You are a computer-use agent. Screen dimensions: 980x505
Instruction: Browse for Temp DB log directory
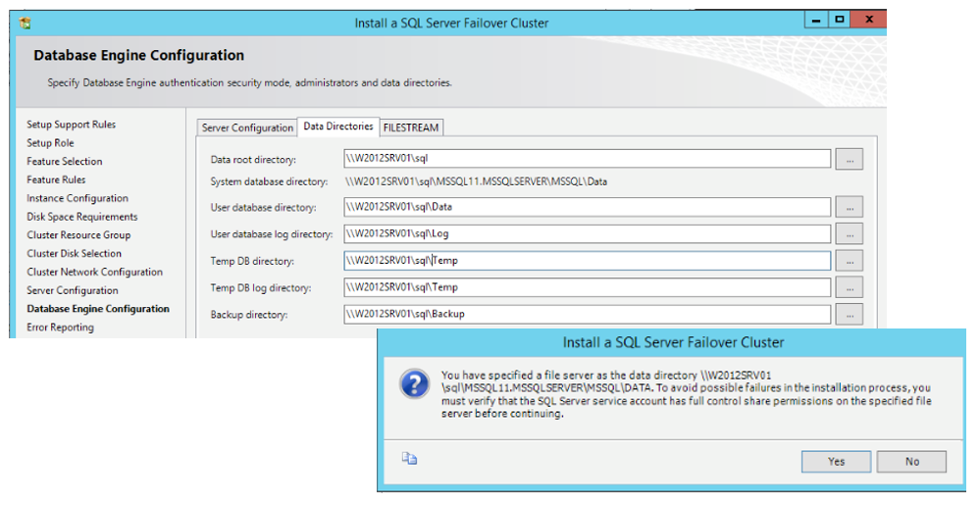click(x=850, y=287)
